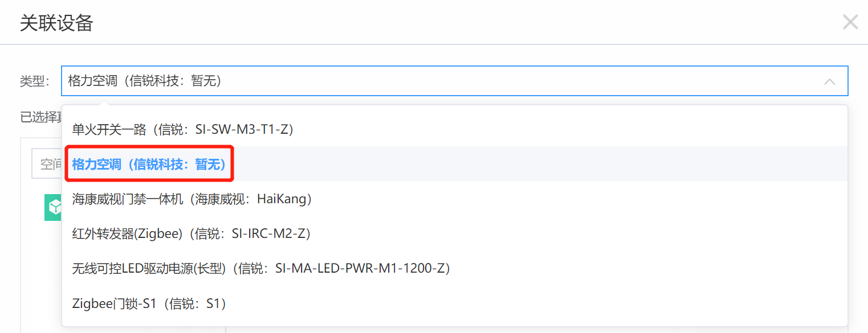Collapse the 类型 dropdown via chevron arrow
Image resolution: width=868 pixels, height=333 pixels.
(x=830, y=81)
